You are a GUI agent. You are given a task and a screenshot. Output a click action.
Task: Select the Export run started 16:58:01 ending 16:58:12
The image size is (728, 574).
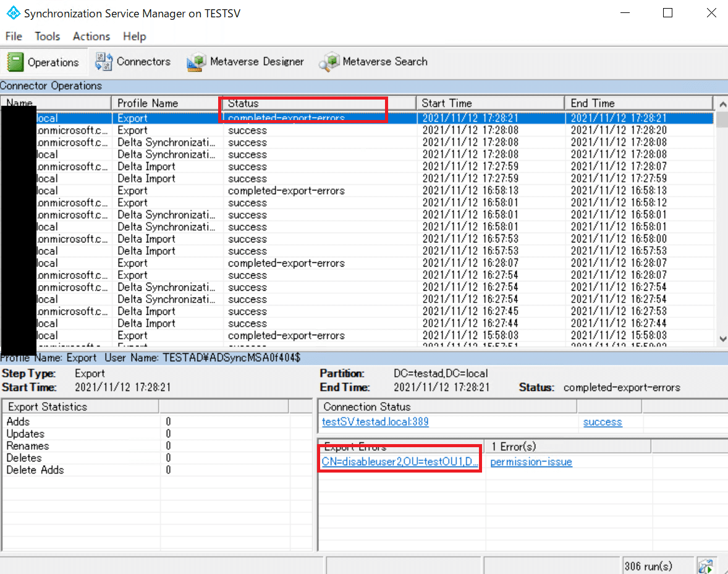(357, 203)
